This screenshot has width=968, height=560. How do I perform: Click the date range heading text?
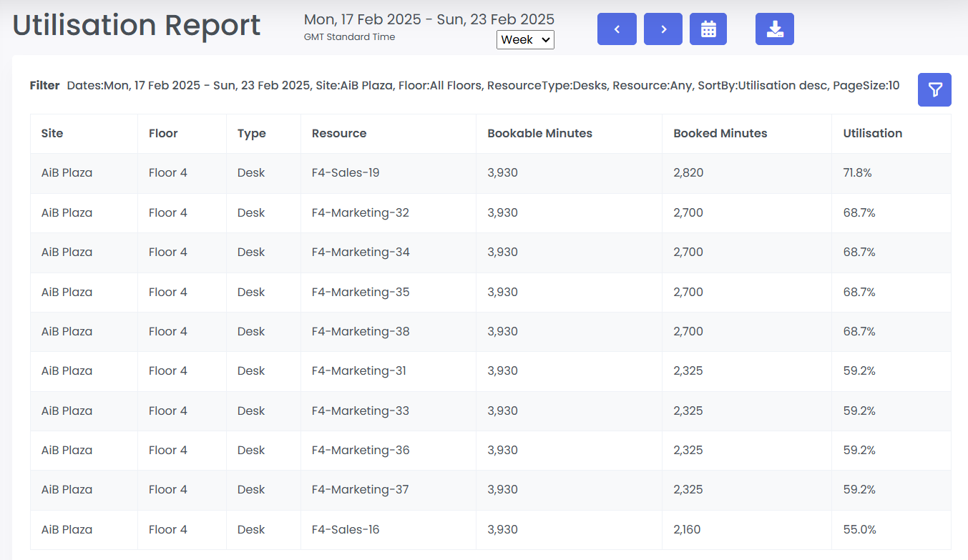[429, 19]
